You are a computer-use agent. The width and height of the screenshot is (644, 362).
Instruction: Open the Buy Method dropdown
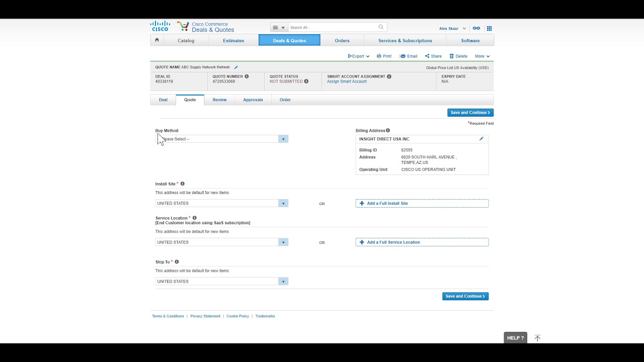click(x=222, y=139)
